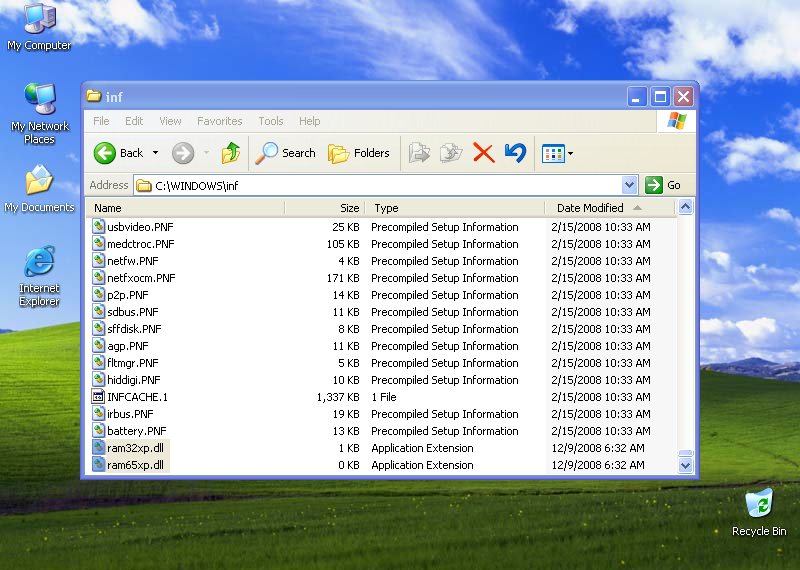The height and width of the screenshot is (570, 800).
Task: Open the Back history dropdown arrow
Action: (155, 153)
